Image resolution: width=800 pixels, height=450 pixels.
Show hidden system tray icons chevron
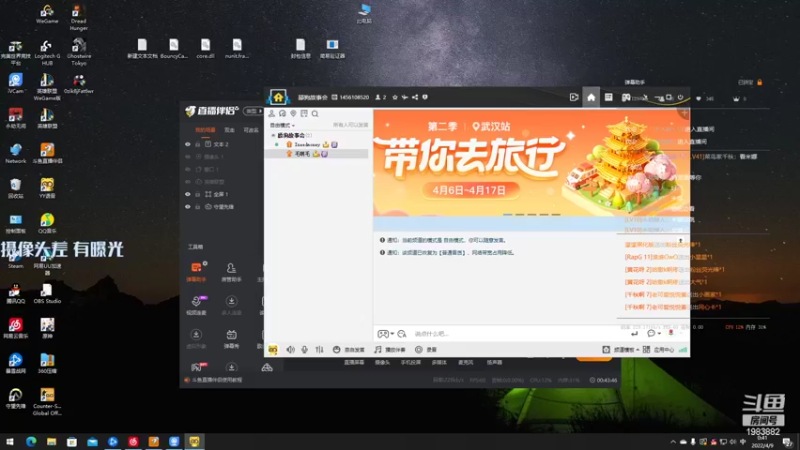click(673, 442)
